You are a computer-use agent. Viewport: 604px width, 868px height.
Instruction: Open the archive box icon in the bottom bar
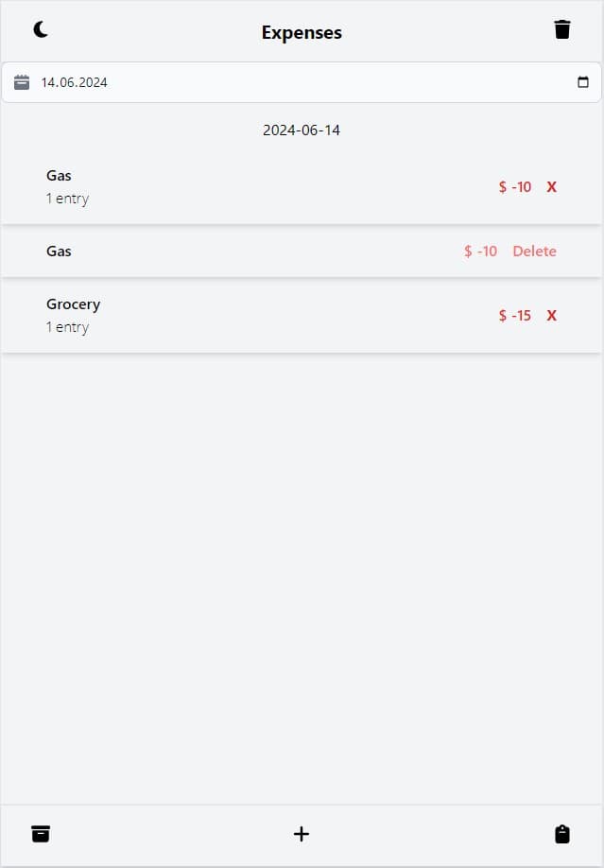(x=41, y=834)
